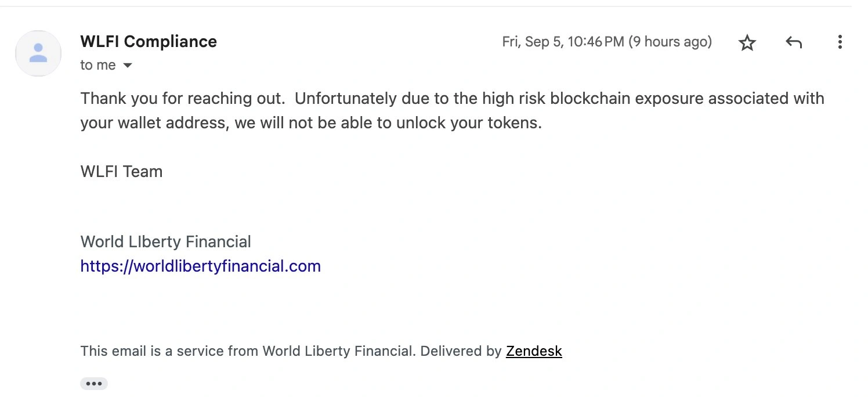Click the Reply arrow icon
Screen dimensions: 868x397
coord(793,42)
